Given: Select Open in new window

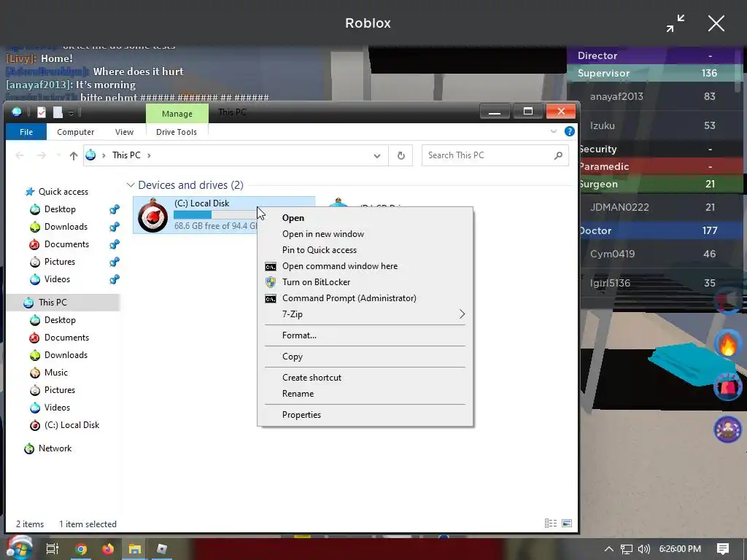Looking at the screenshot, I should (x=365, y=234).
